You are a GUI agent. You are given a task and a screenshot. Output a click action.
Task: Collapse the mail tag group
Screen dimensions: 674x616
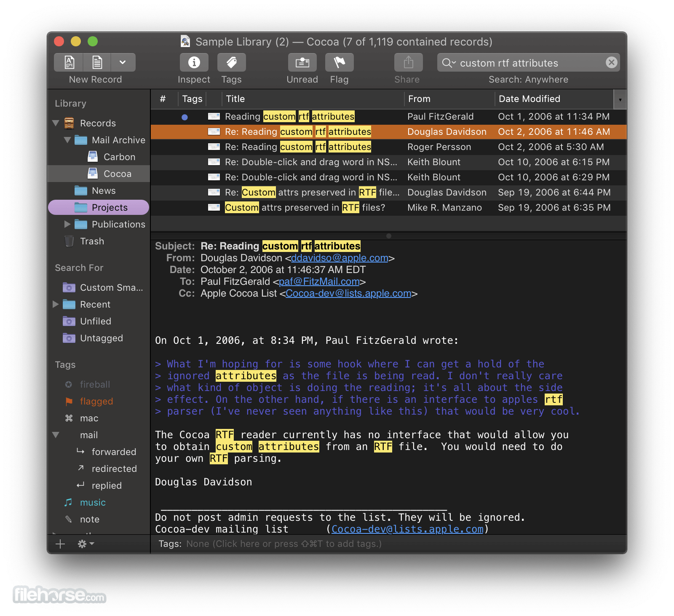[x=56, y=435]
